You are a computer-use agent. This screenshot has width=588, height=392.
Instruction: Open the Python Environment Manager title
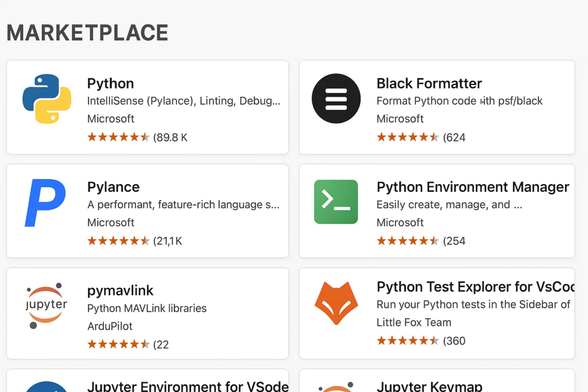point(473,187)
